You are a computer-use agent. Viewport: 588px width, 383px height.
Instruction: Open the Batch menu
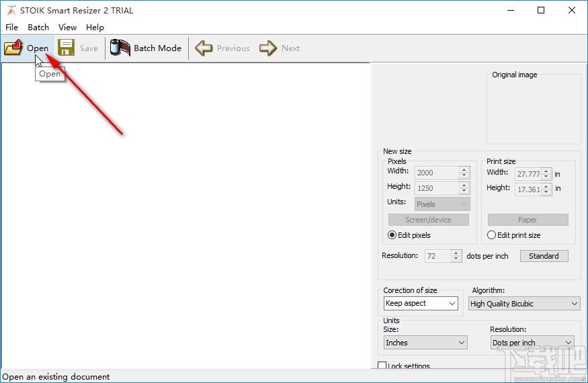point(38,28)
